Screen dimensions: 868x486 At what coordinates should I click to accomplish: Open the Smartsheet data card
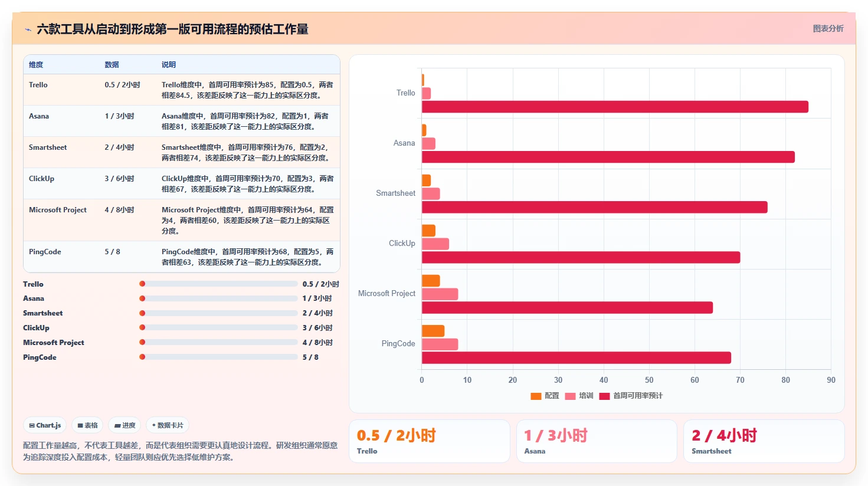click(764, 441)
